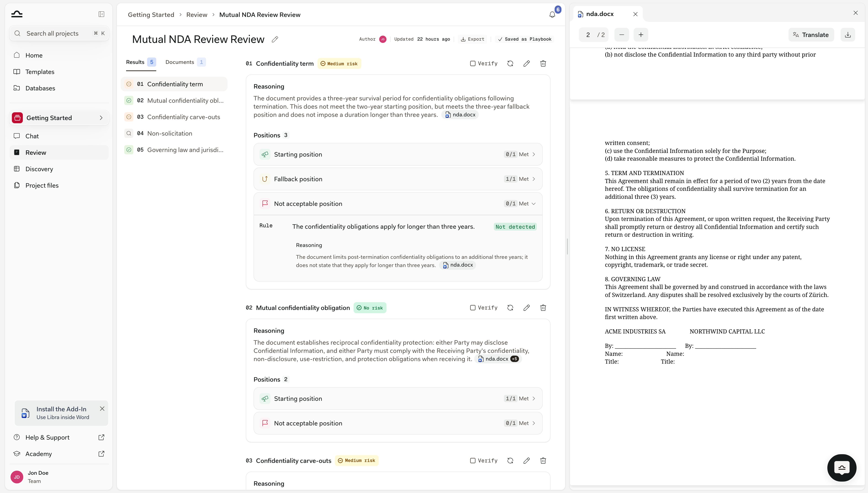Open Project files in the sidebar
This screenshot has width=868, height=493.
(x=59, y=186)
